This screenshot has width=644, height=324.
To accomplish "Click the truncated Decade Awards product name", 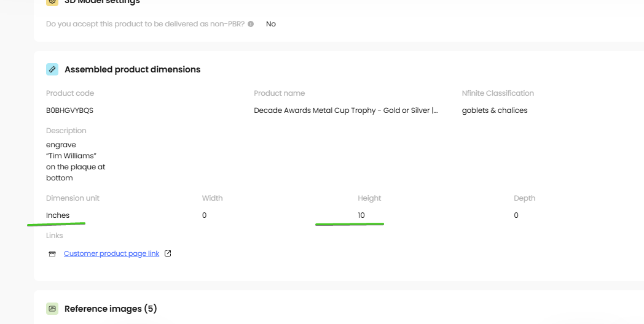I will [x=346, y=110].
